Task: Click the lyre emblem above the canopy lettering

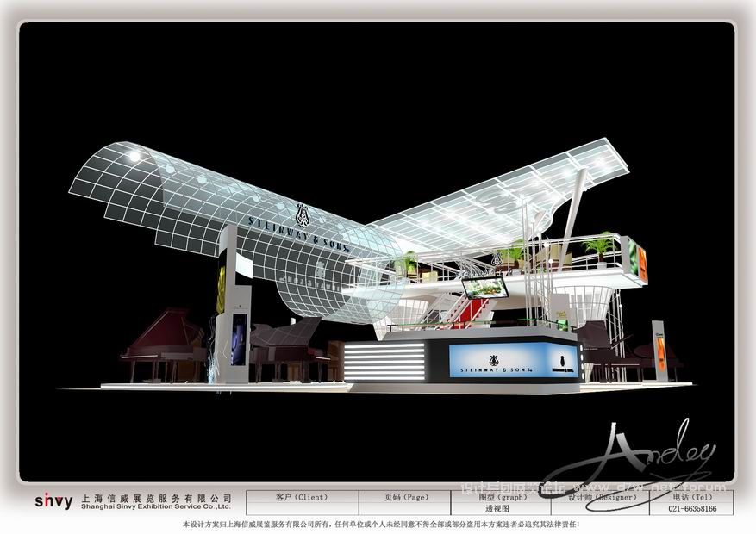Action: 303,214
